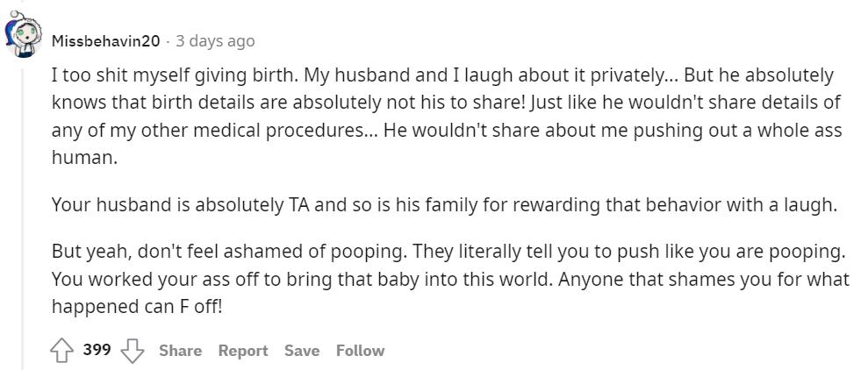Save this comment
This screenshot has width=868, height=370.
(x=301, y=351)
